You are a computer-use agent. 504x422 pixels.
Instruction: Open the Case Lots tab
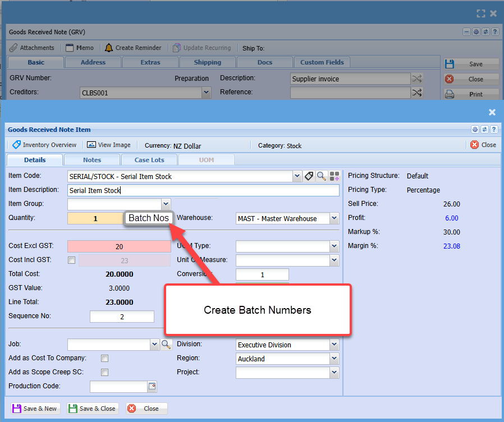tap(149, 160)
